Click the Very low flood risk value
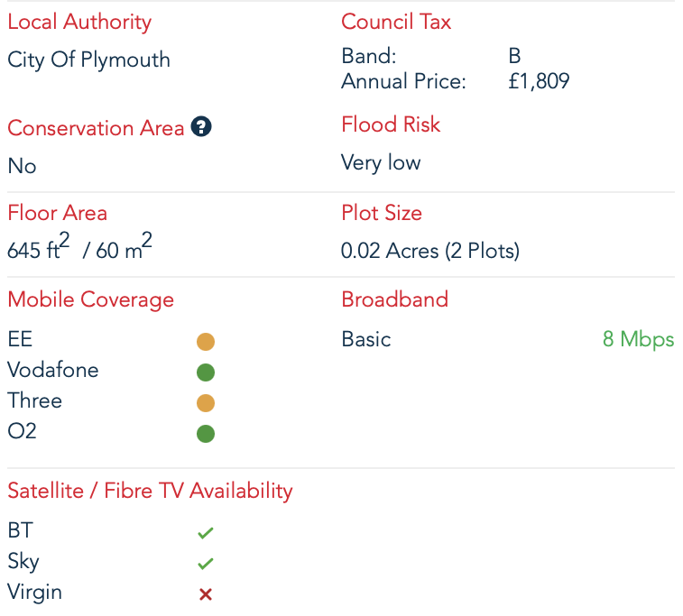 [381, 163]
